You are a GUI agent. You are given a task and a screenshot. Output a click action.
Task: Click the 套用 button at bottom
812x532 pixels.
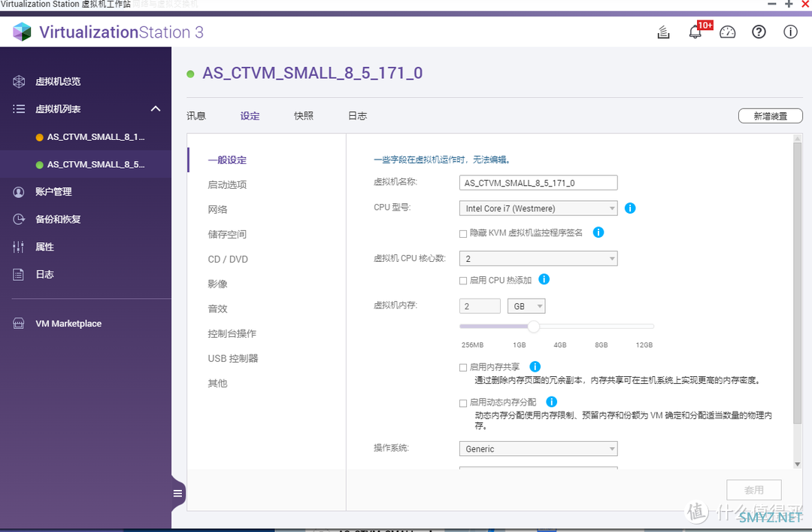pyautogui.click(x=753, y=489)
